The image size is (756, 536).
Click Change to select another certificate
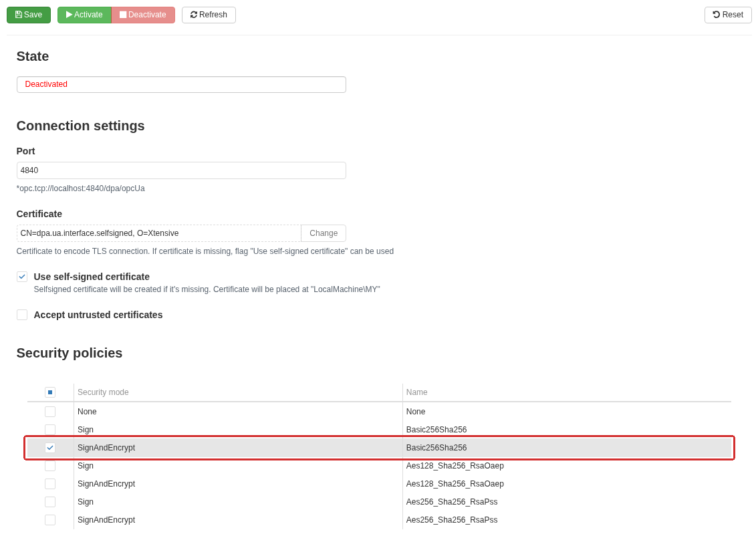coord(324,233)
